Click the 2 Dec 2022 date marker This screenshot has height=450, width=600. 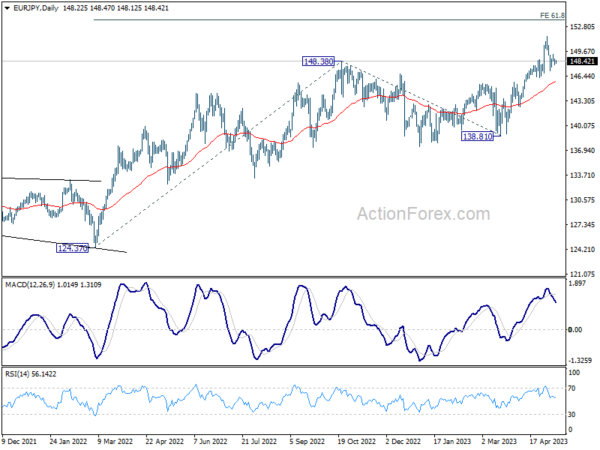tap(403, 441)
